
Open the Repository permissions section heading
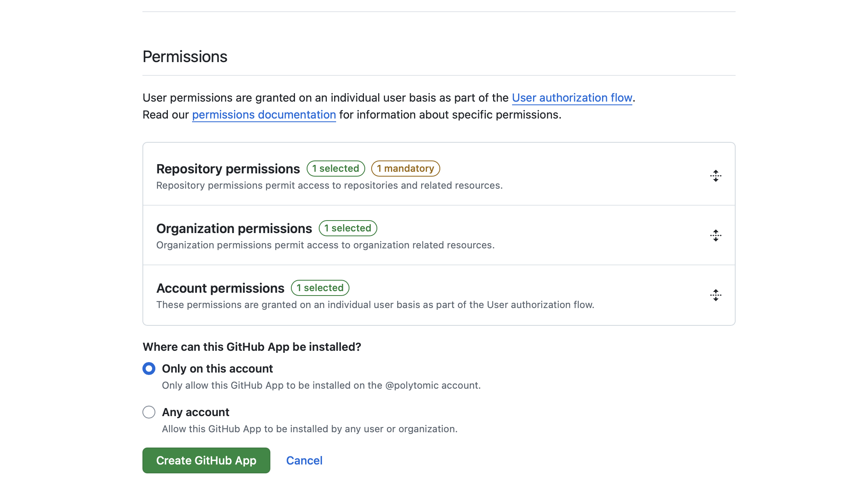point(228,169)
